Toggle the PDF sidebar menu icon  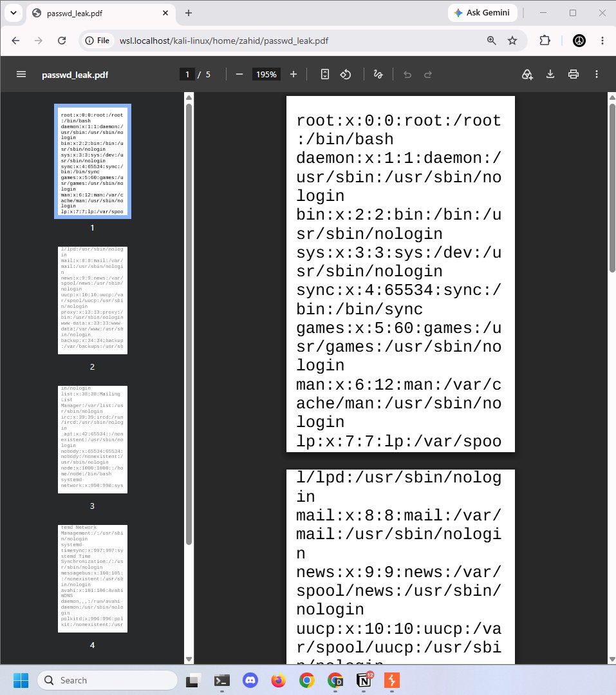coord(21,75)
